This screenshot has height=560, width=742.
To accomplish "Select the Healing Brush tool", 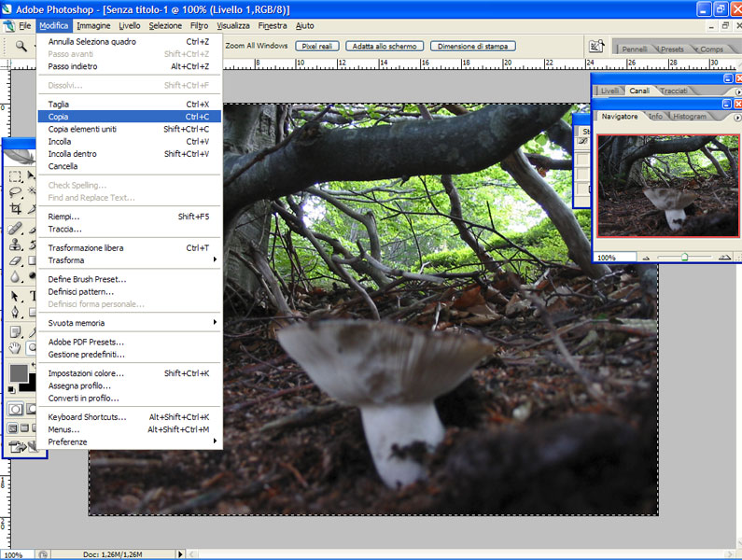I will (15, 228).
